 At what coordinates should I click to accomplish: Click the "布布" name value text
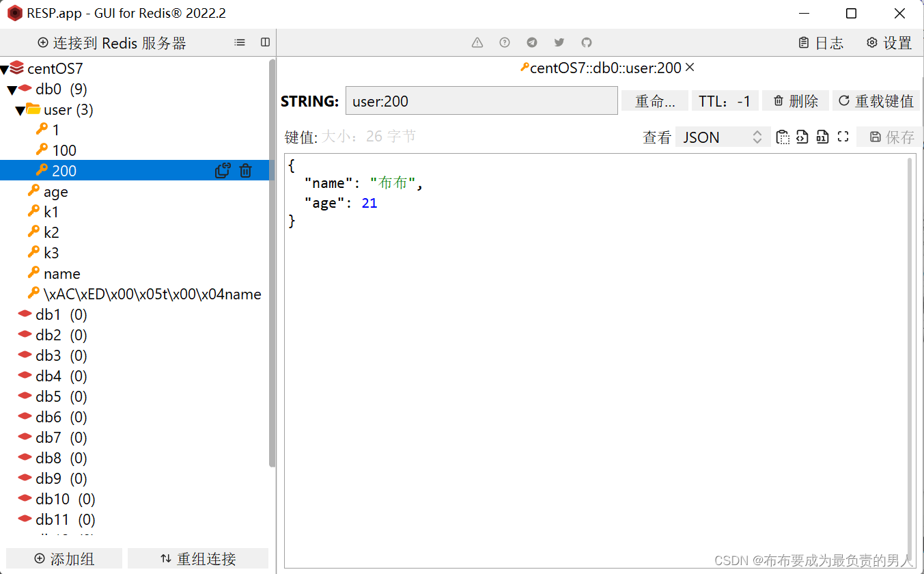(393, 183)
